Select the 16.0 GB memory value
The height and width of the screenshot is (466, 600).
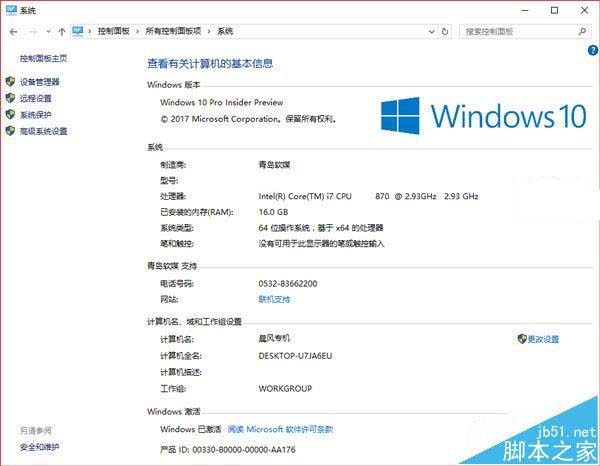(273, 212)
